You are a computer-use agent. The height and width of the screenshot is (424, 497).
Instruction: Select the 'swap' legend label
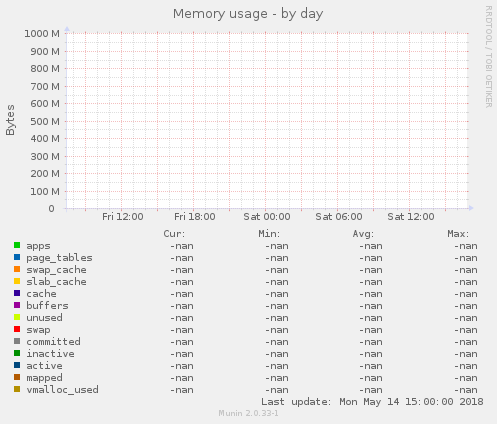38,330
